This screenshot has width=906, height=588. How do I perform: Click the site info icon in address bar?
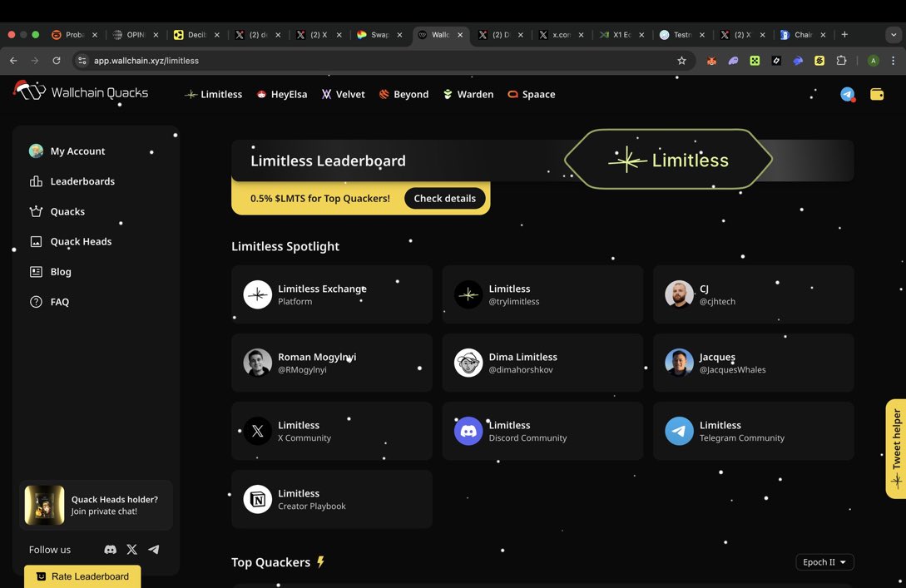pos(82,61)
